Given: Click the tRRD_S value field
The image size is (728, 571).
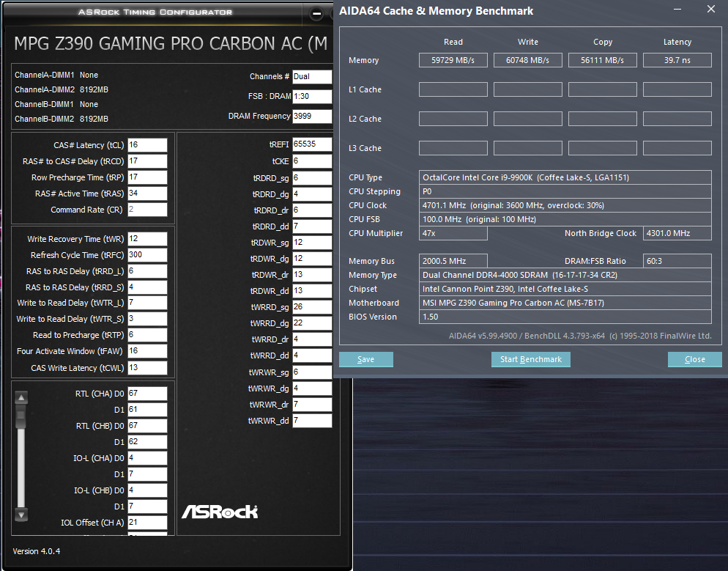Looking at the screenshot, I should [x=147, y=287].
